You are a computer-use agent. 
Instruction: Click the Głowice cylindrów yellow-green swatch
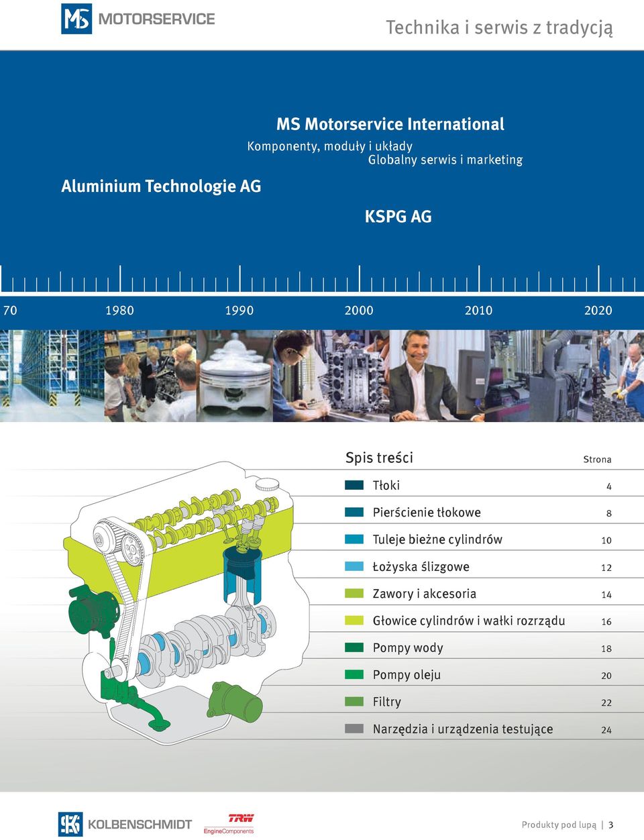point(354,621)
